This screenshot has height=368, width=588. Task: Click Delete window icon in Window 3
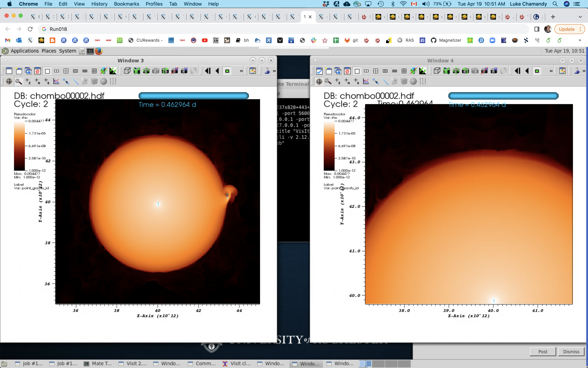(38, 71)
